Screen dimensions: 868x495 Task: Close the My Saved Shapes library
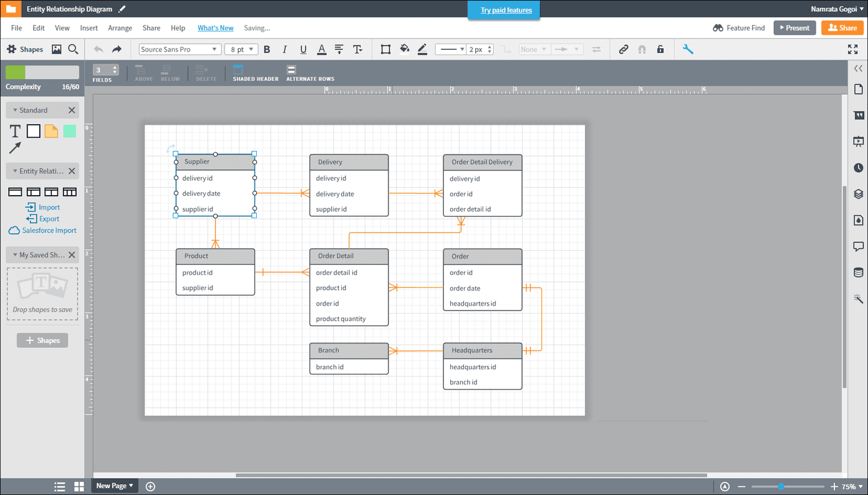pos(72,255)
